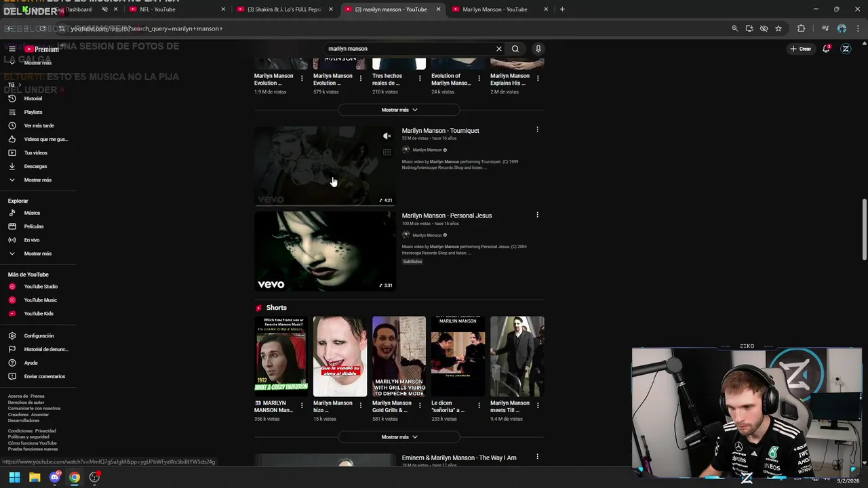Start voice search with microphone icon
Screen dimensions: 868x488
pos(538,49)
